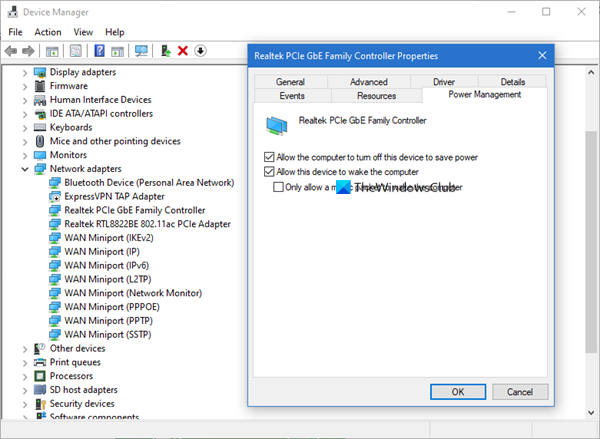Expand the Firmware node

tap(25, 86)
